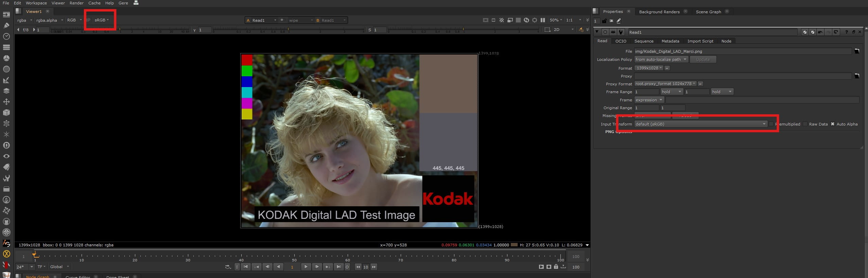Click the Properties panel lock icon
The height and width of the screenshot is (278, 868).
pos(604,21)
